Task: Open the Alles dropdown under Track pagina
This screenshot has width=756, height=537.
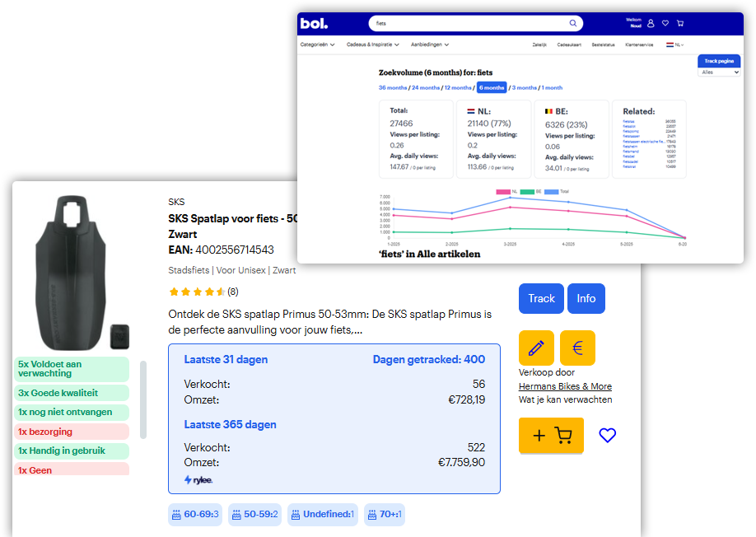Action: point(720,72)
